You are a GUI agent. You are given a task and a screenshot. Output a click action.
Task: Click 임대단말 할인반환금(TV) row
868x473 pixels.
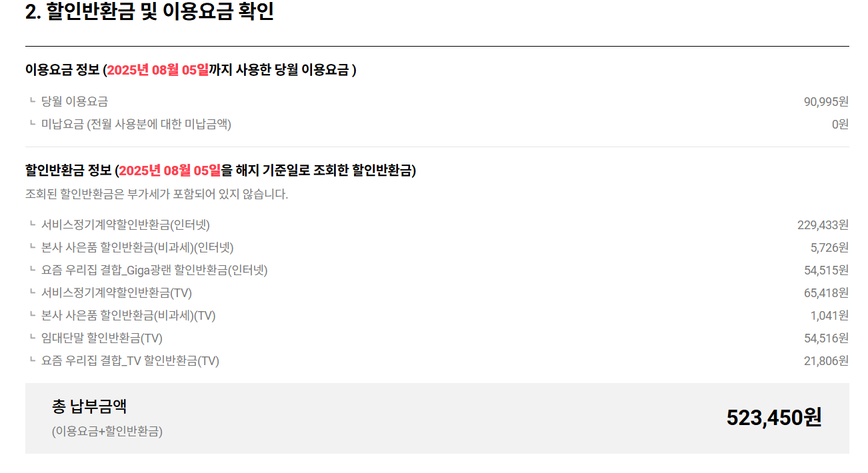point(437,338)
